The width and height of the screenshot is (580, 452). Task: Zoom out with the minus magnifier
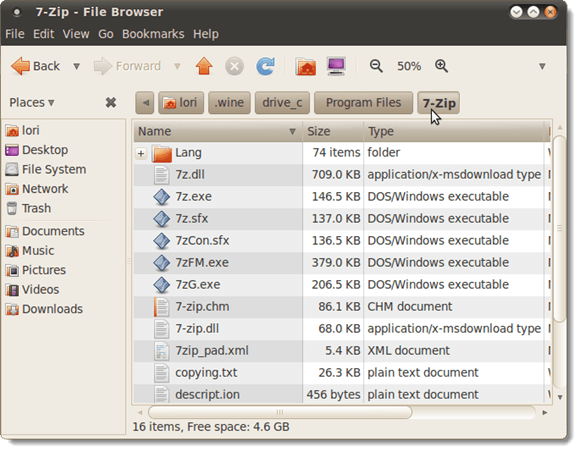click(376, 66)
